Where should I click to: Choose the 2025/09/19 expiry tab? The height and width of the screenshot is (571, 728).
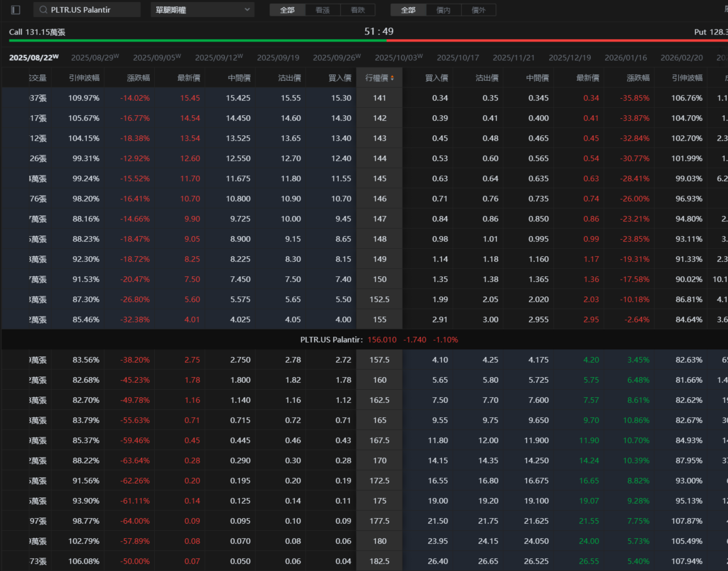click(278, 57)
